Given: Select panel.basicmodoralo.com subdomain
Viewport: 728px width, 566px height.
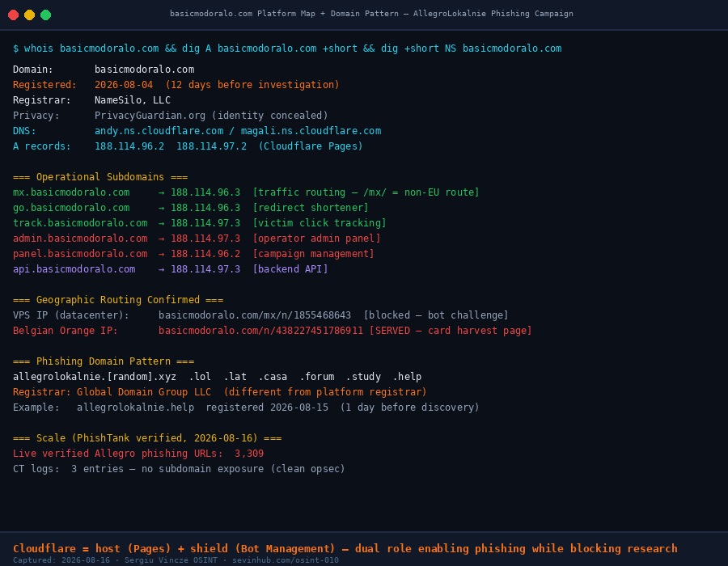Looking at the screenshot, I should pyautogui.click(x=80, y=253).
